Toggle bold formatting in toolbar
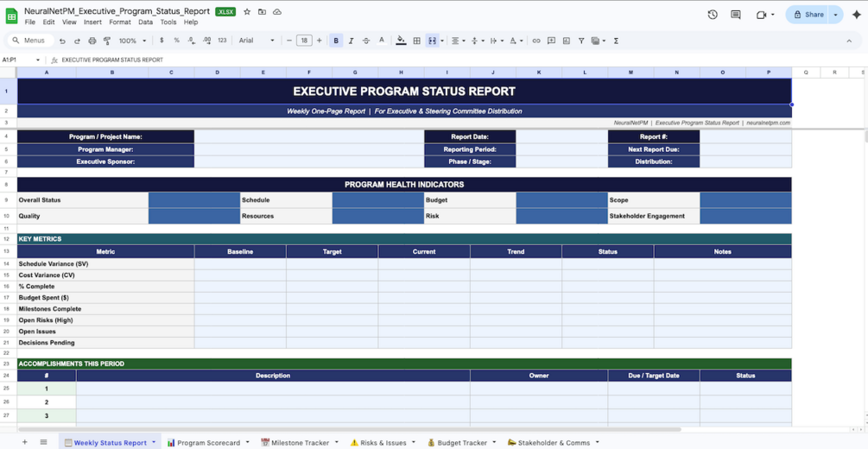The image size is (868, 449). pyautogui.click(x=336, y=41)
